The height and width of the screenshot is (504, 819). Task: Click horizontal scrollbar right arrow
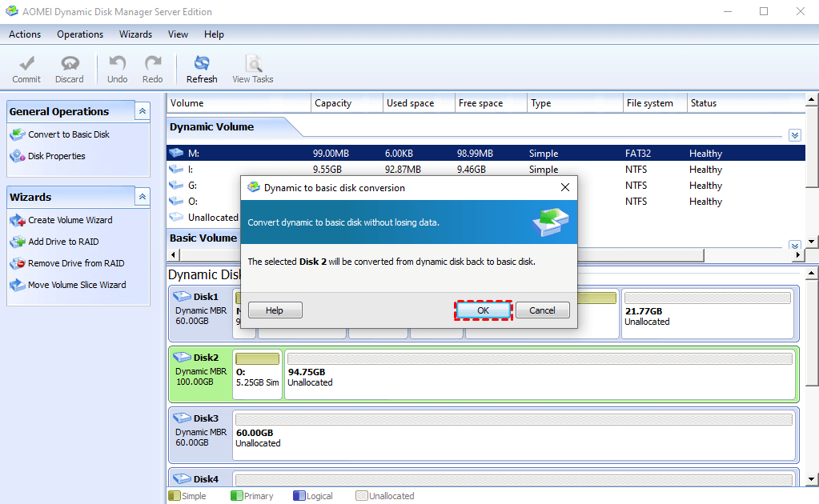click(x=797, y=254)
